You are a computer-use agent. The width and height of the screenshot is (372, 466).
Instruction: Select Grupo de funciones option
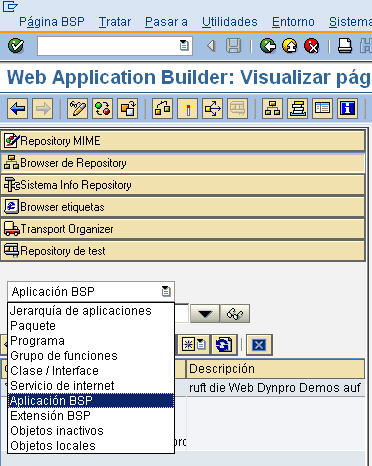click(91, 356)
